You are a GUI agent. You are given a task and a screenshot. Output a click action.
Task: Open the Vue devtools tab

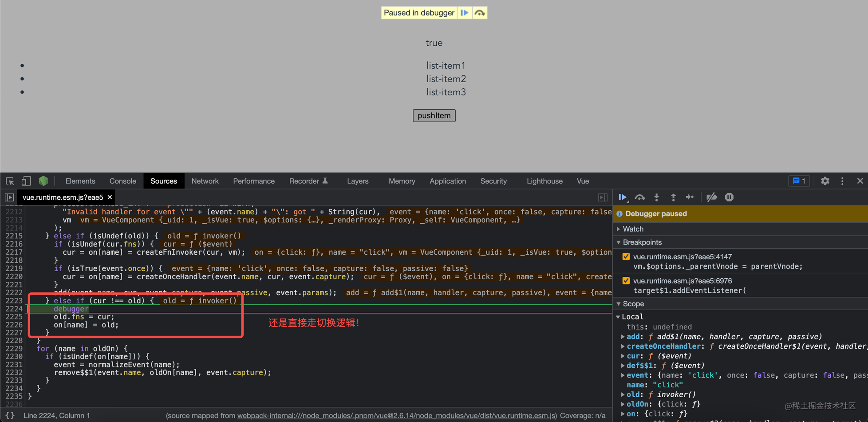tap(583, 181)
